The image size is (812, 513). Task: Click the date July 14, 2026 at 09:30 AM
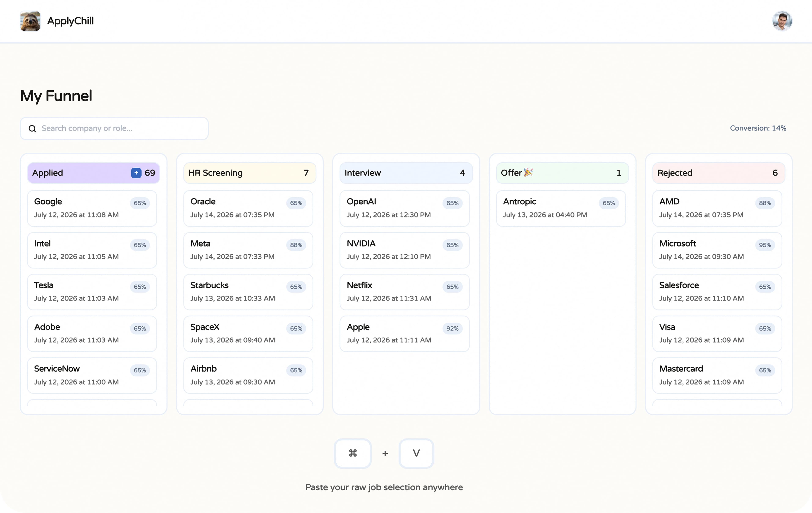click(x=701, y=257)
